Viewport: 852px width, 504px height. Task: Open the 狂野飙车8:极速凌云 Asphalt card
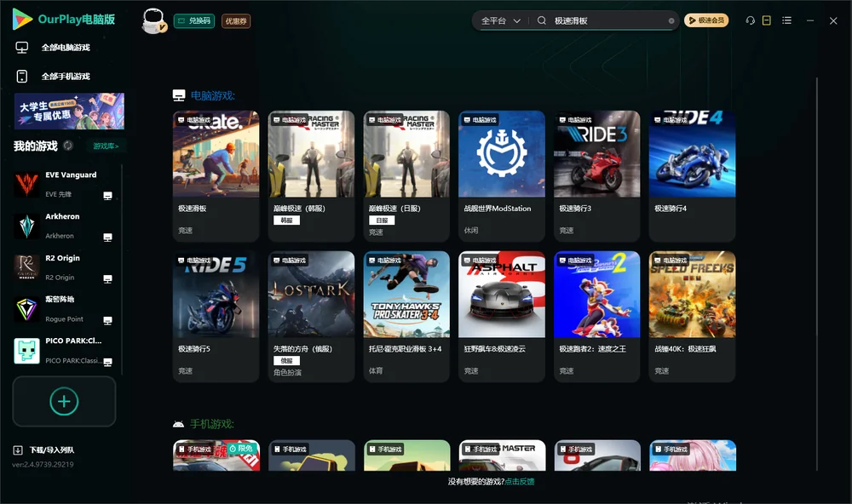[502, 317]
